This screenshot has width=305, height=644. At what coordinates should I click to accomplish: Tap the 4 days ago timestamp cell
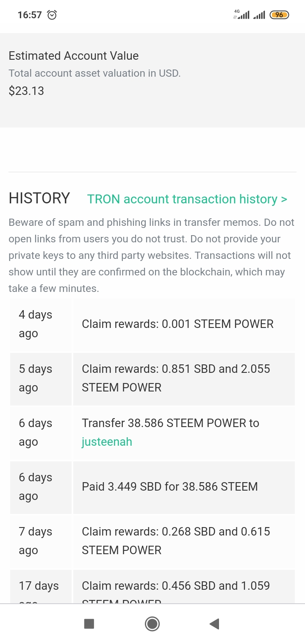(41, 324)
